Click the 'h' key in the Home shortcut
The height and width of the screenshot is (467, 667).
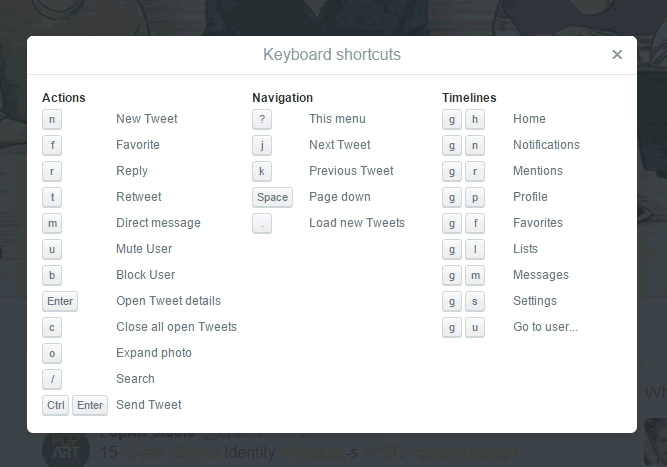click(x=475, y=119)
